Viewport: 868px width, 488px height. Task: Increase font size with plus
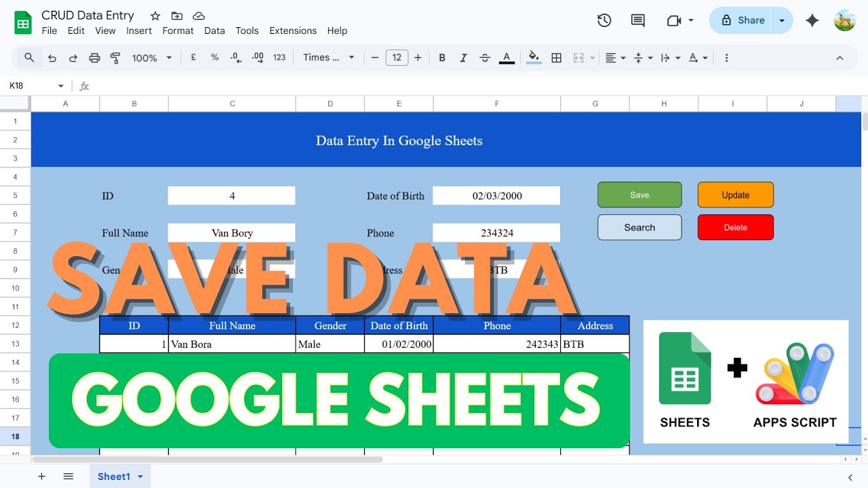pyautogui.click(x=418, y=58)
